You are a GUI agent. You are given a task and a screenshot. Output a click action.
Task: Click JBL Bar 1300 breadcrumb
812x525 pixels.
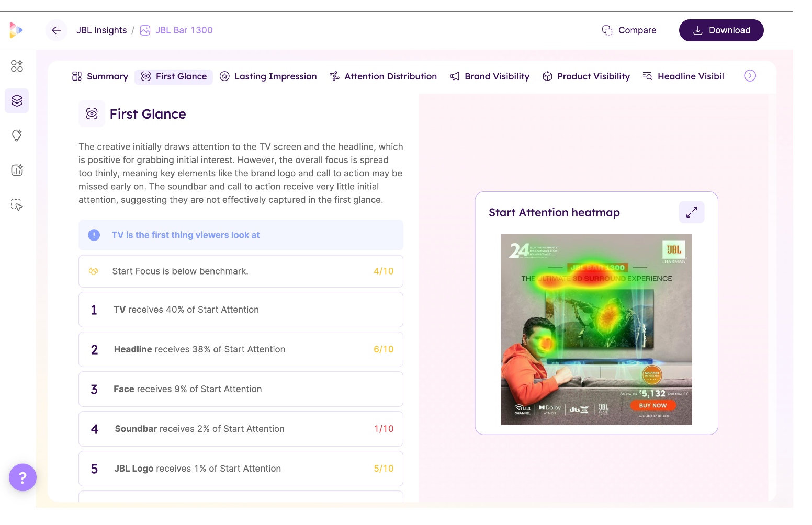coord(184,30)
